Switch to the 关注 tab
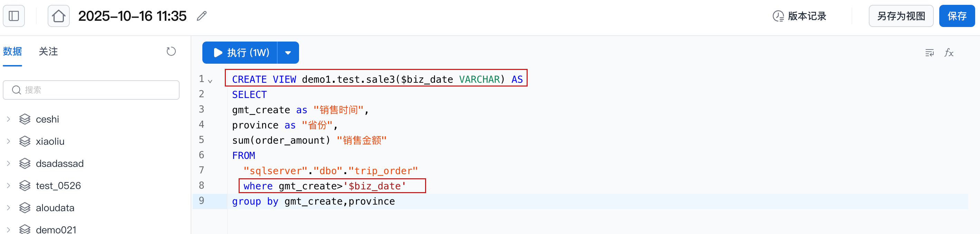980x234 pixels. (48, 52)
